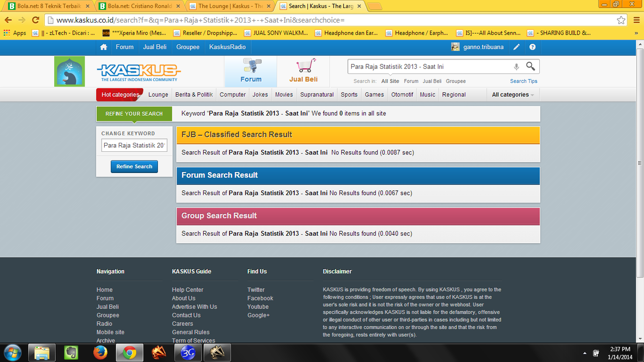The width and height of the screenshot is (644, 362).
Task: Open the Lounge category
Action: click(158, 95)
